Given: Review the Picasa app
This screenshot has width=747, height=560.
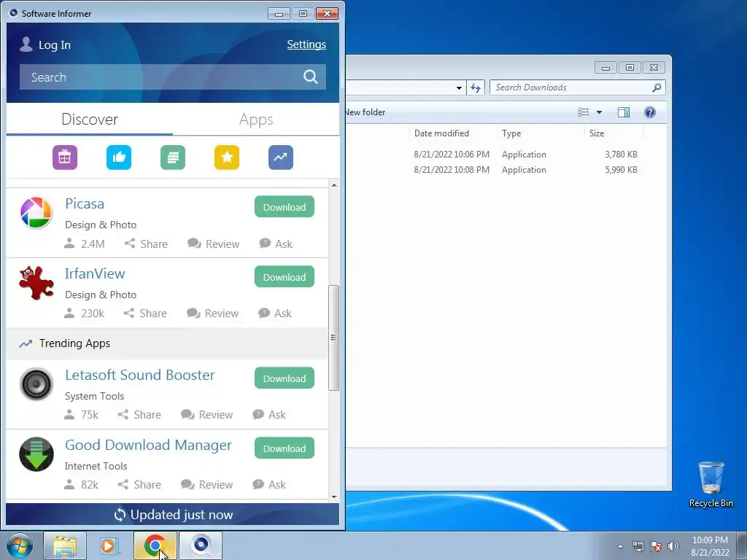Looking at the screenshot, I should point(214,244).
